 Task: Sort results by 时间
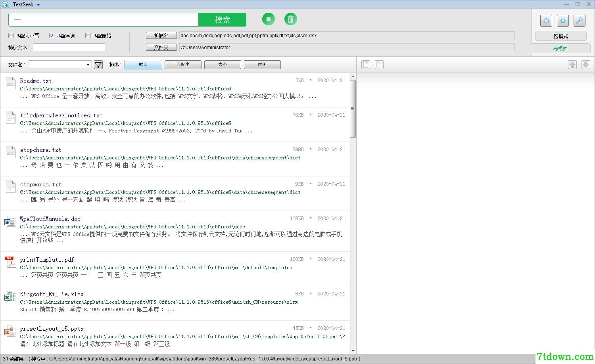[262, 65]
